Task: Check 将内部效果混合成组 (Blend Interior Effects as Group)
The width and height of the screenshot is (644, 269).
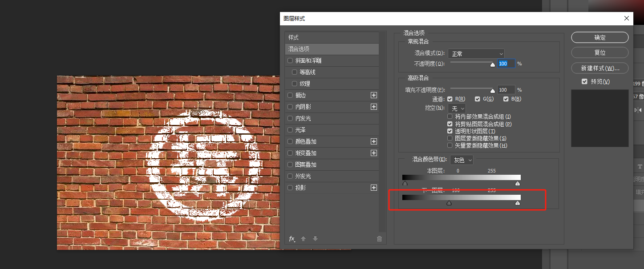Action: [x=450, y=116]
